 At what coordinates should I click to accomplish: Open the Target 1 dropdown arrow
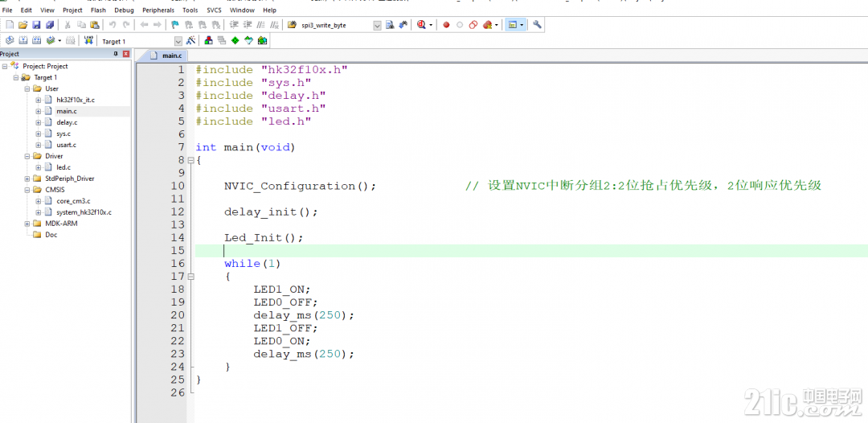[178, 41]
